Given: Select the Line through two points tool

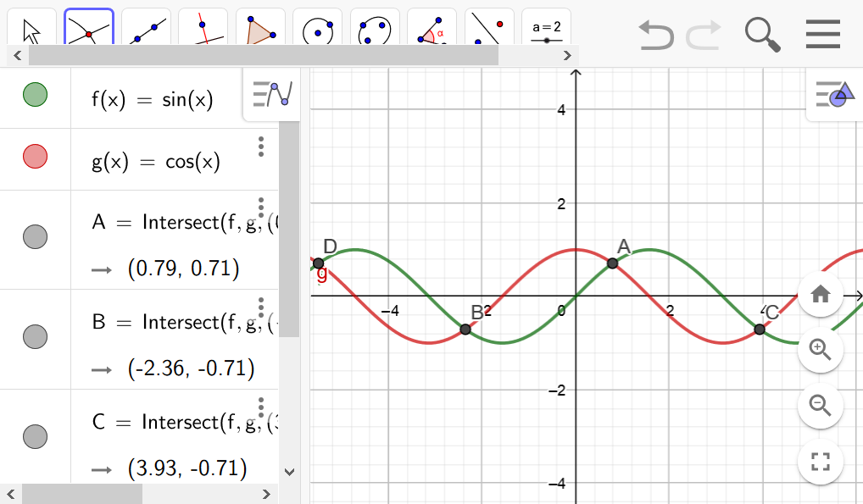Looking at the screenshot, I should point(145,28).
